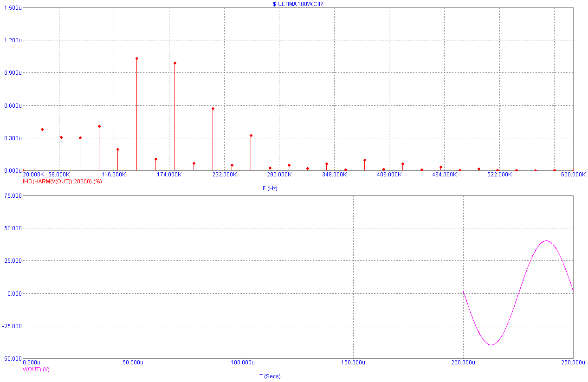The width and height of the screenshot is (588, 382).
Task: Select the first harmonic marker next to 20.000K
Action: 42,129
